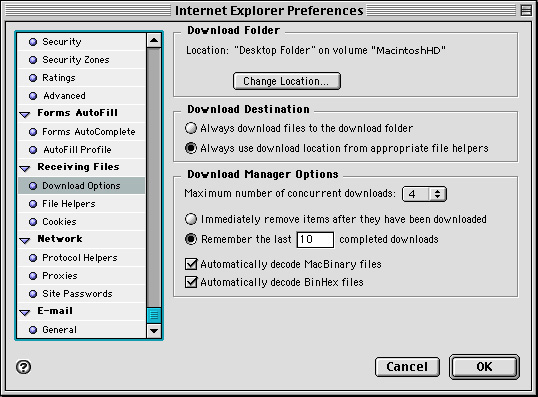
Task: Click the completed downloads count field
Action: click(x=315, y=239)
